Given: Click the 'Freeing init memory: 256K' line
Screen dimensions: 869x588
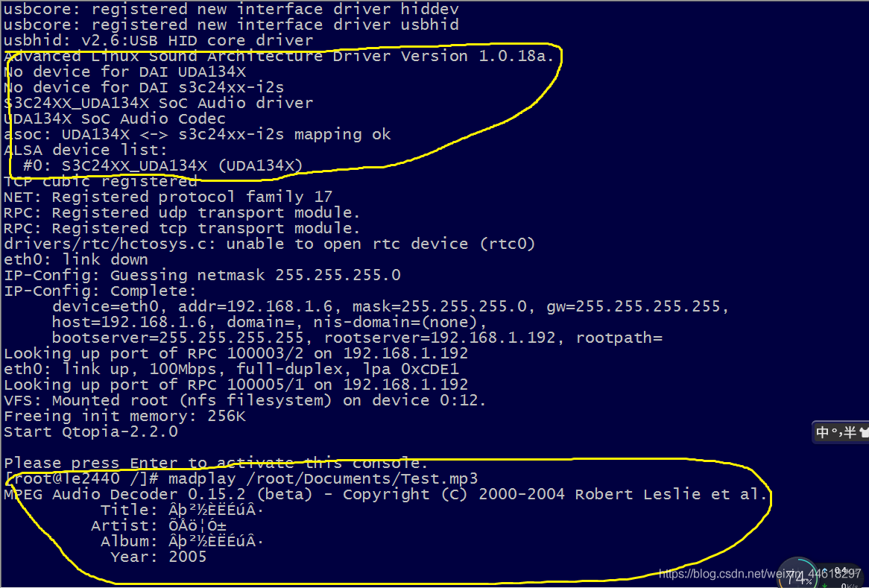Looking at the screenshot, I should [124, 416].
